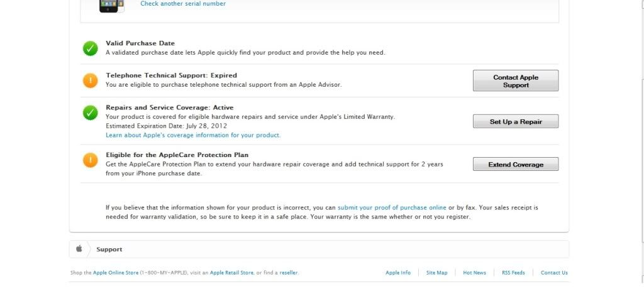The height and width of the screenshot is (306, 644).
Task: Open Check another serial number link
Action: (183, 4)
